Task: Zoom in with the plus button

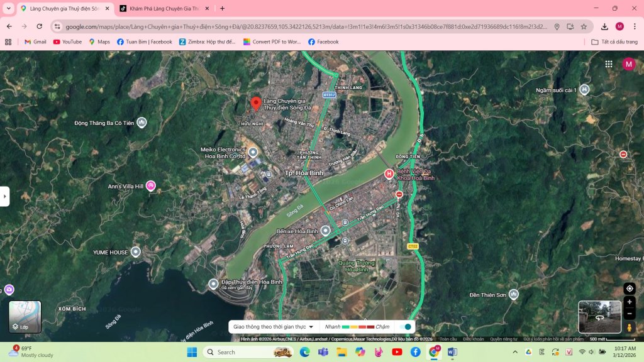Action: pos(629,302)
